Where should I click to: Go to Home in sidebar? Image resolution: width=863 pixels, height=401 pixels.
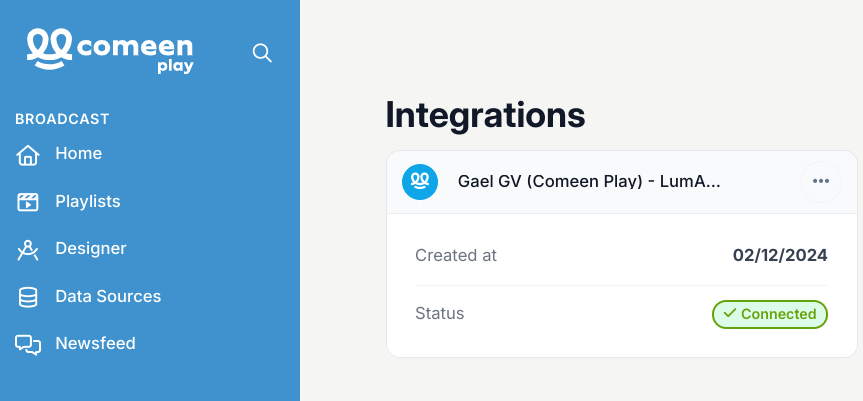(x=79, y=154)
